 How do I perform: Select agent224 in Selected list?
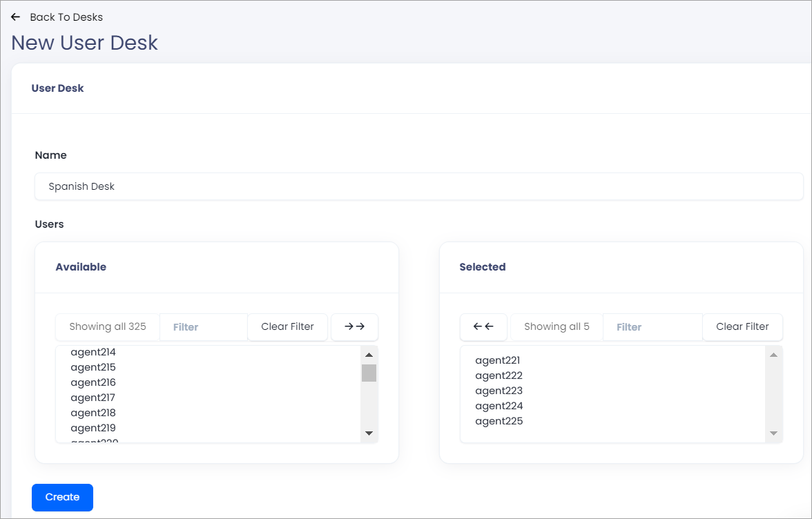[x=499, y=407]
